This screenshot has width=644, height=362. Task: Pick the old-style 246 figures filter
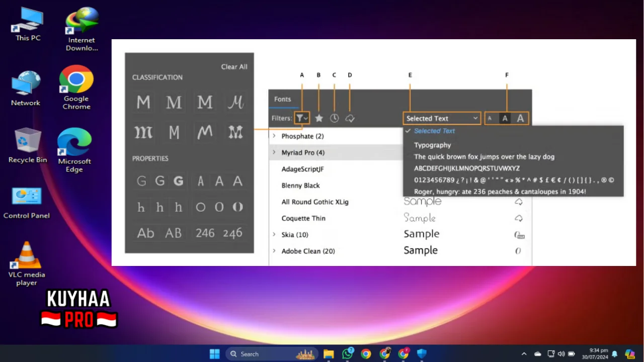(232, 233)
